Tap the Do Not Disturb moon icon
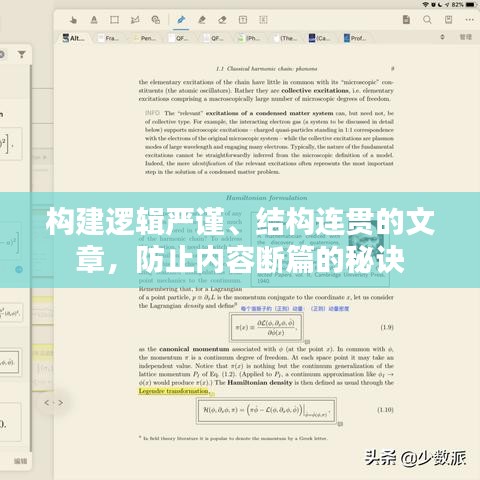Image resolution: width=480 pixels, height=480 pixels. coord(440,5)
